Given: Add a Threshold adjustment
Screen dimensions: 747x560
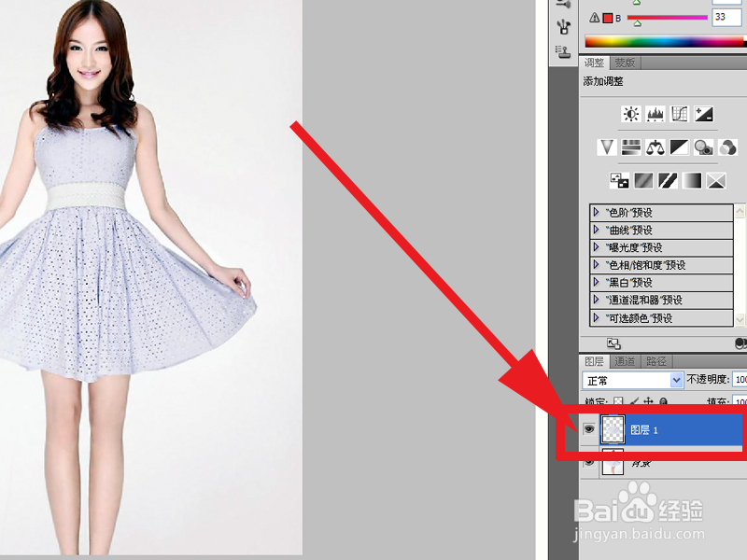Looking at the screenshot, I should [668, 180].
